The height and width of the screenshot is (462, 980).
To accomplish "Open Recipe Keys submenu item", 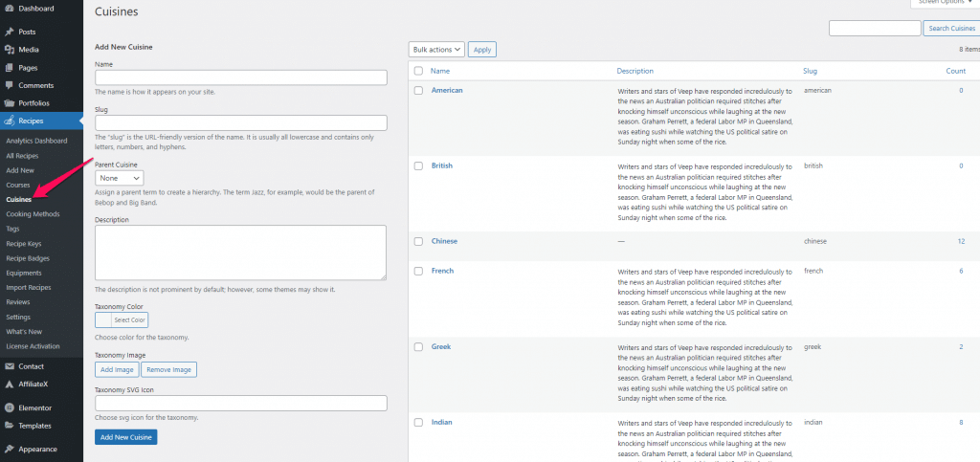I will click(24, 244).
